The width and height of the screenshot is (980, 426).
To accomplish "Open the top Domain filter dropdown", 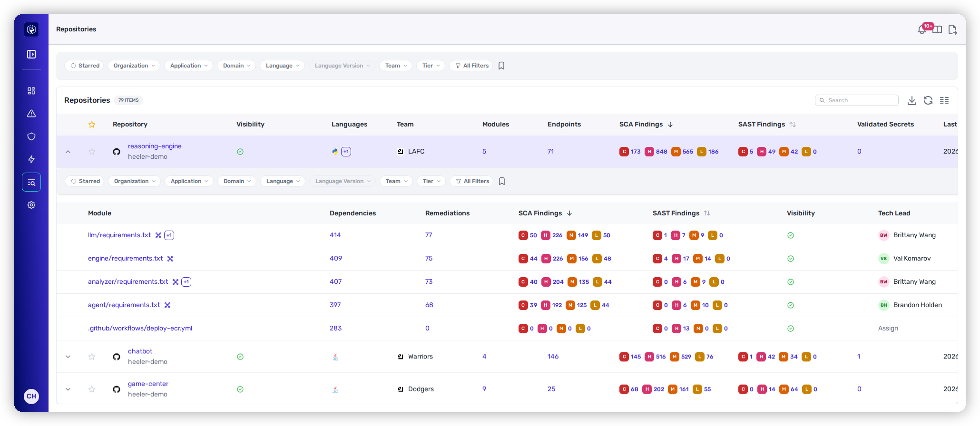I will point(236,66).
